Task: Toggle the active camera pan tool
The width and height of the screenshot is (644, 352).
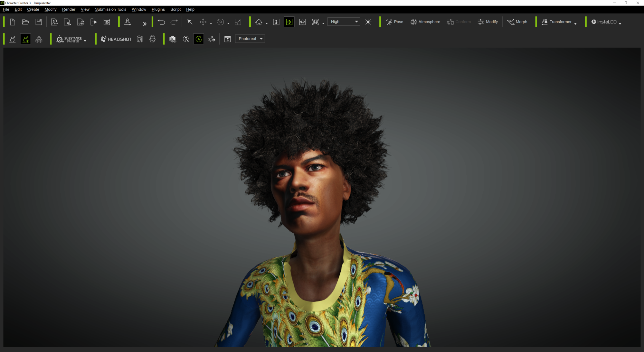Action: [289, 22]
